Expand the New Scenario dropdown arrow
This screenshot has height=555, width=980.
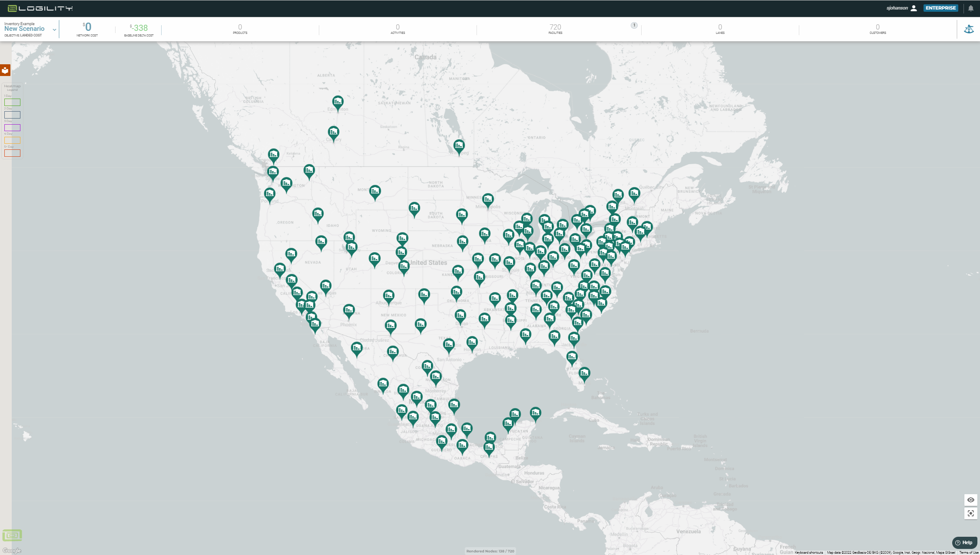pos(54,30)
